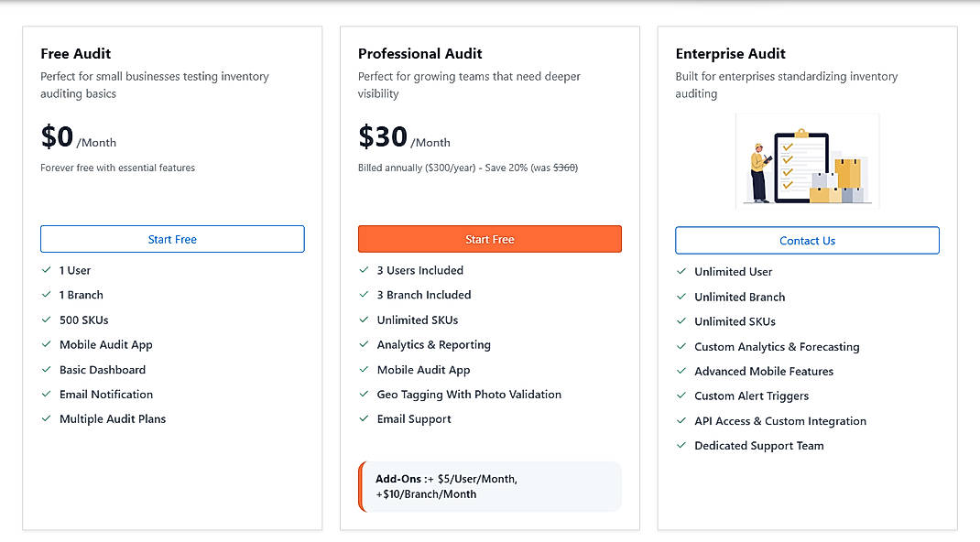Image resolution: width=980 pixels, height=542 pixels.
Task: Select the Free Audit plan title
Action: click(x=76, y=54)
